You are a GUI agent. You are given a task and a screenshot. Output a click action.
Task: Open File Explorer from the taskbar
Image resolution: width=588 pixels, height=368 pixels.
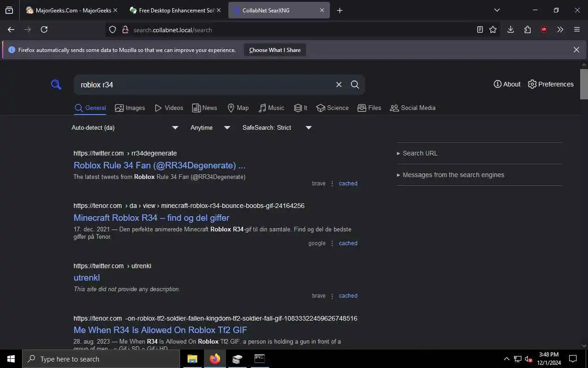pos(192,359)
